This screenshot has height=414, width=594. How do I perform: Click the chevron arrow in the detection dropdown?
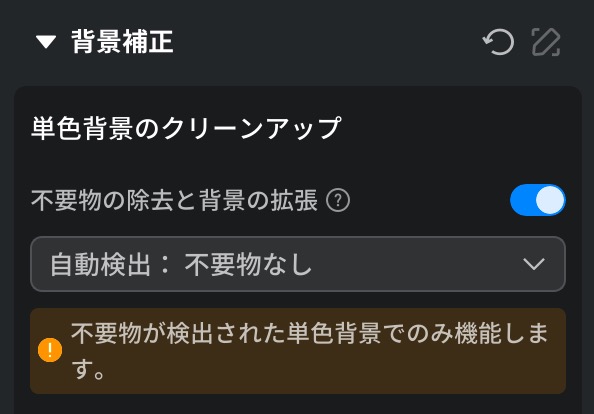(534, 264)
